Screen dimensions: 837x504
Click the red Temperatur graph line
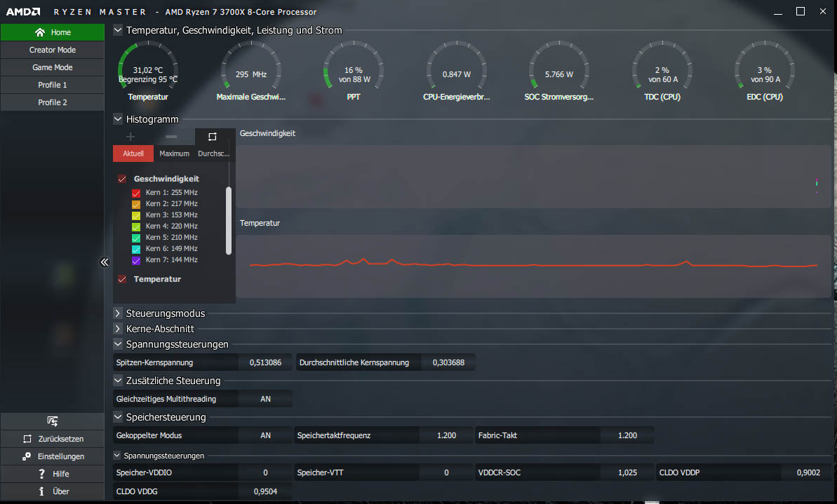533,264
